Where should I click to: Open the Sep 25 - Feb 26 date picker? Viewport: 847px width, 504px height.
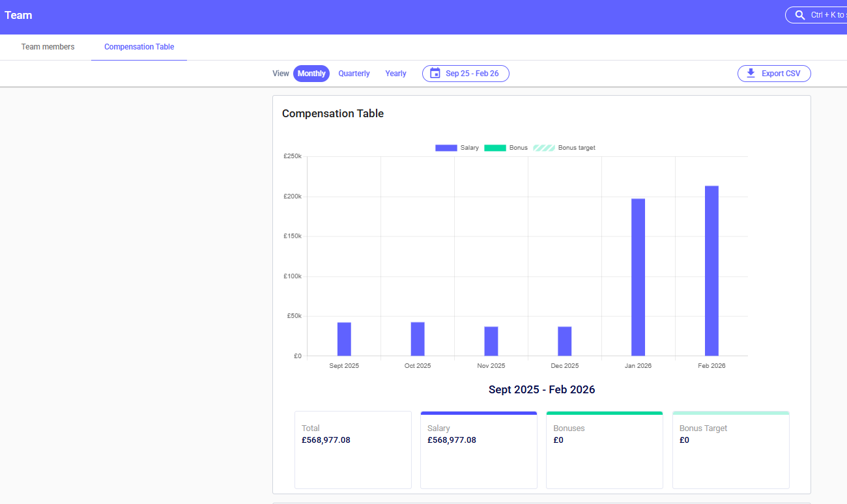point(472,74)
